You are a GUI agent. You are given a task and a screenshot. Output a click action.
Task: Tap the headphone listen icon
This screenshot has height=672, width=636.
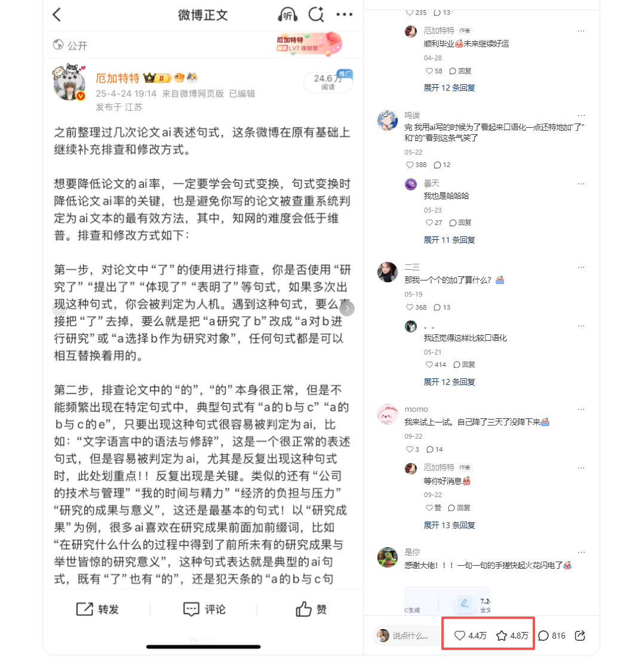(287, 15)
